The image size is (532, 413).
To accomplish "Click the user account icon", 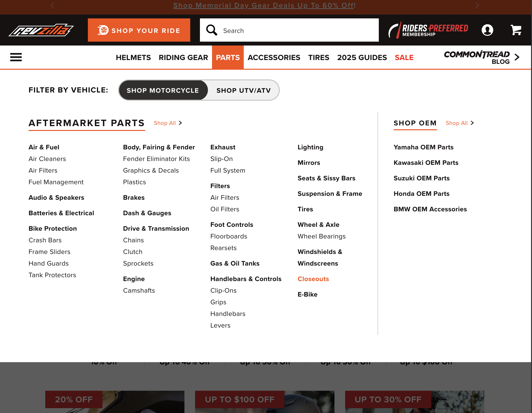I will tap(487, 30).
